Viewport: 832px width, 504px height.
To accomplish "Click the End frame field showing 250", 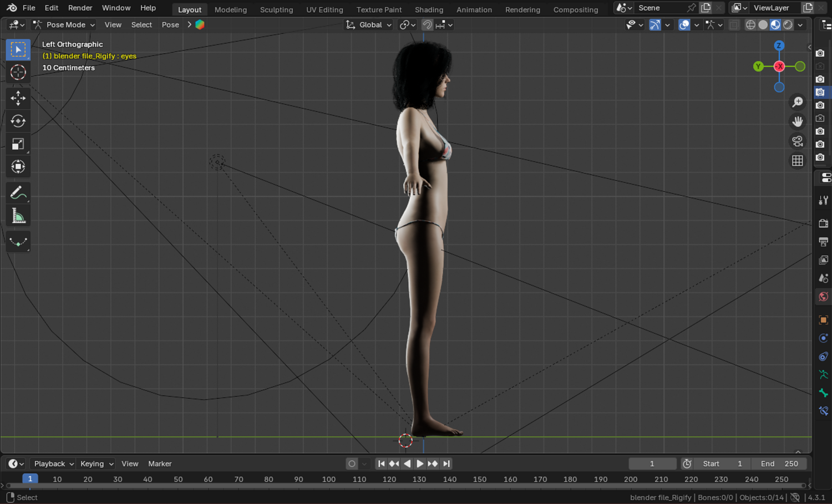I will tap(779, 464).
